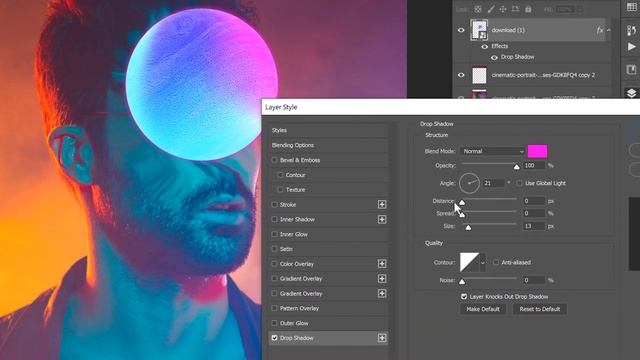640x360 pixels.
Task: Select the download (1) layer thumbnail
Action: point(479,30)
